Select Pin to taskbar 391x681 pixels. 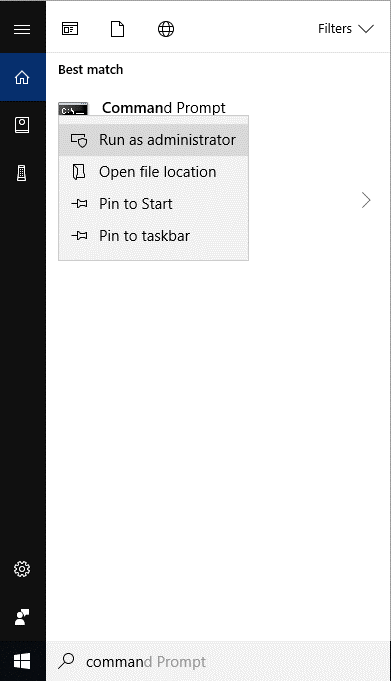(x=153, y=236)
